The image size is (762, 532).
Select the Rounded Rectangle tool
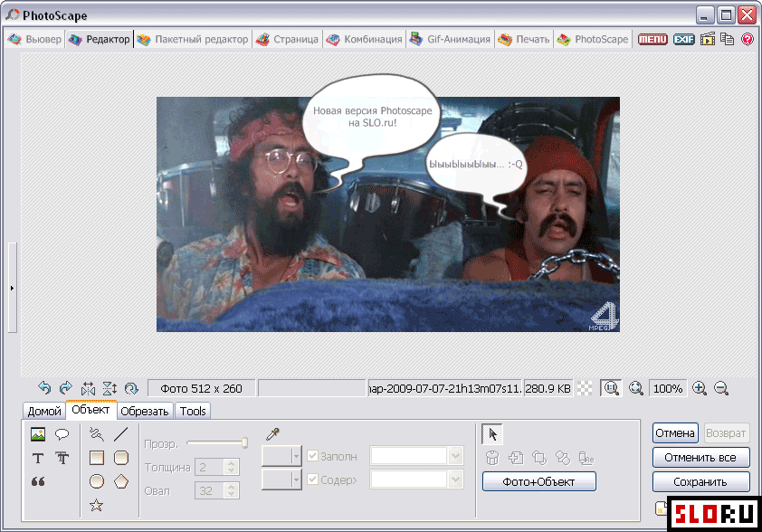121,458
